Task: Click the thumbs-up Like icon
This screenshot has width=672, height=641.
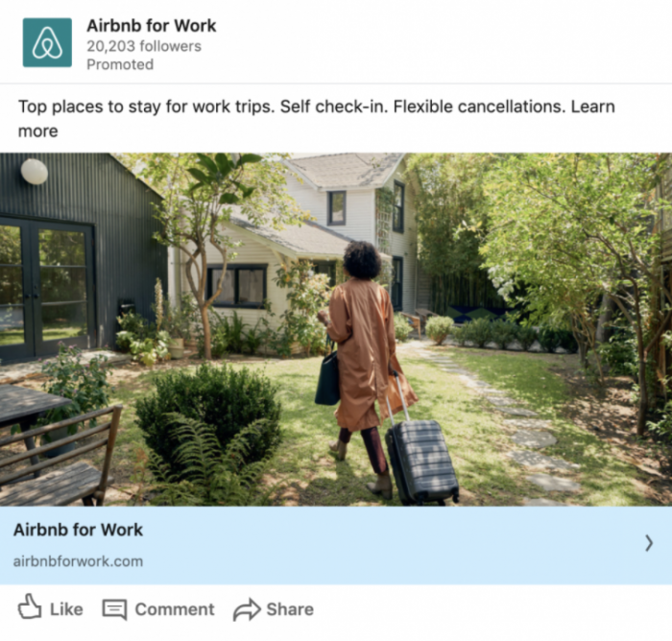Action: pos(30,606)
